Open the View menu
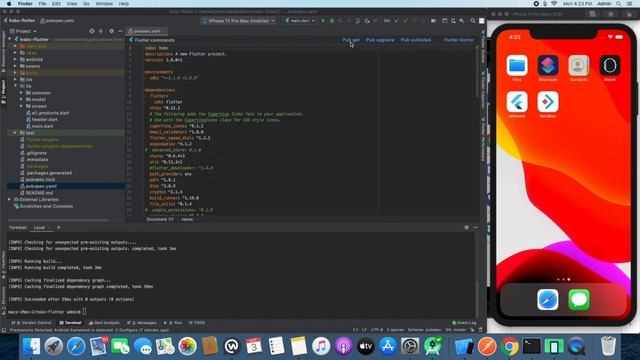This screenshot has width=640, height=360. point(72,4)
